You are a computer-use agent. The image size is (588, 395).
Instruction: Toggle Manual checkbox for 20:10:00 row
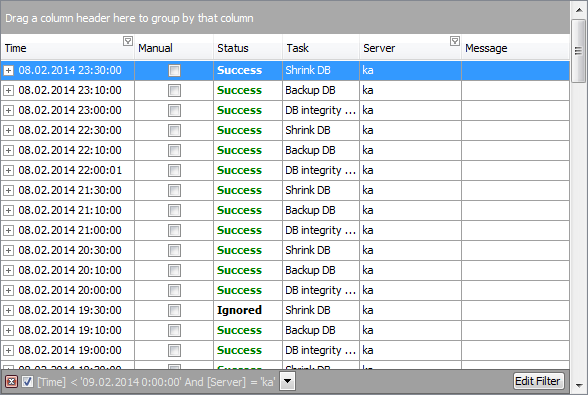(174, 270)
